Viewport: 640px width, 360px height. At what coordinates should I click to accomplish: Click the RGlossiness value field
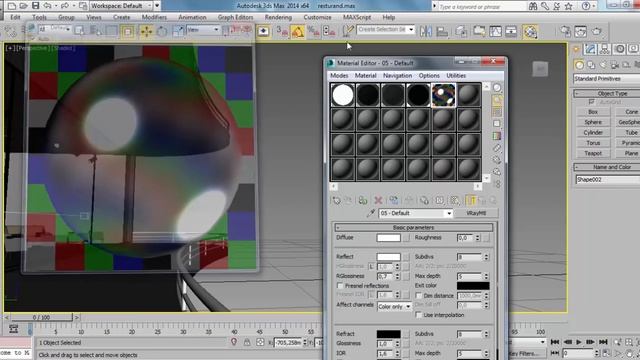[385, 276]
